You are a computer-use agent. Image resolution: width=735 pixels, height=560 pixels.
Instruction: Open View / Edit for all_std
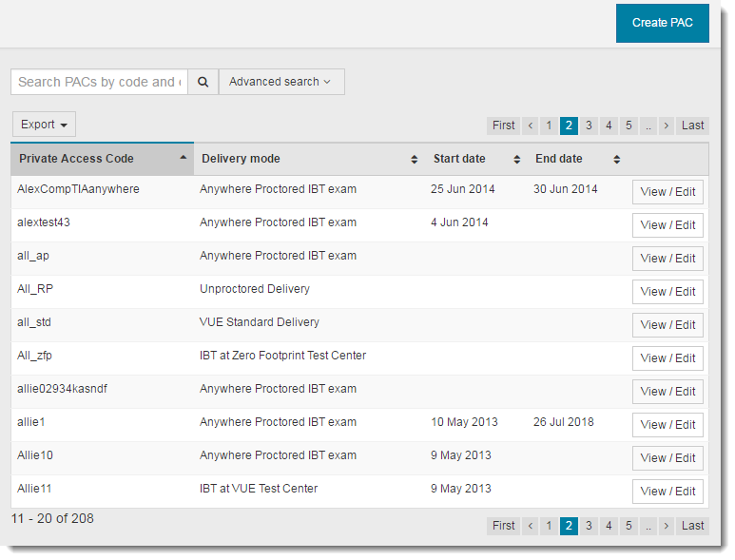click(x=667, y=325)
